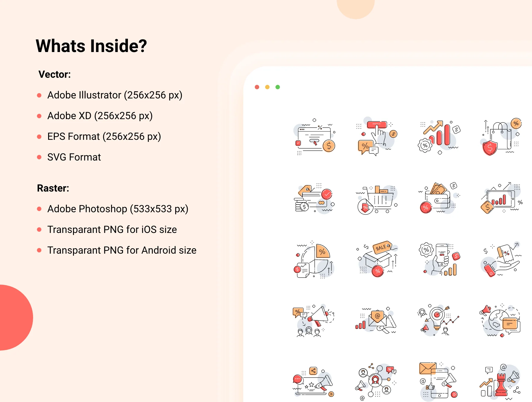Viewport: 532px width, 402px height.
Task: Click the green dot in window header
Action: tap(278, 87)
